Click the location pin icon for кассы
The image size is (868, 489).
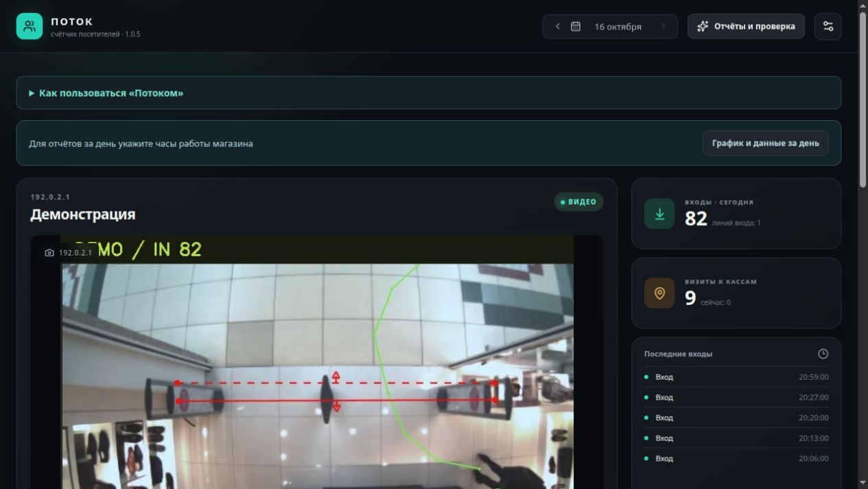tap(659, 293)
